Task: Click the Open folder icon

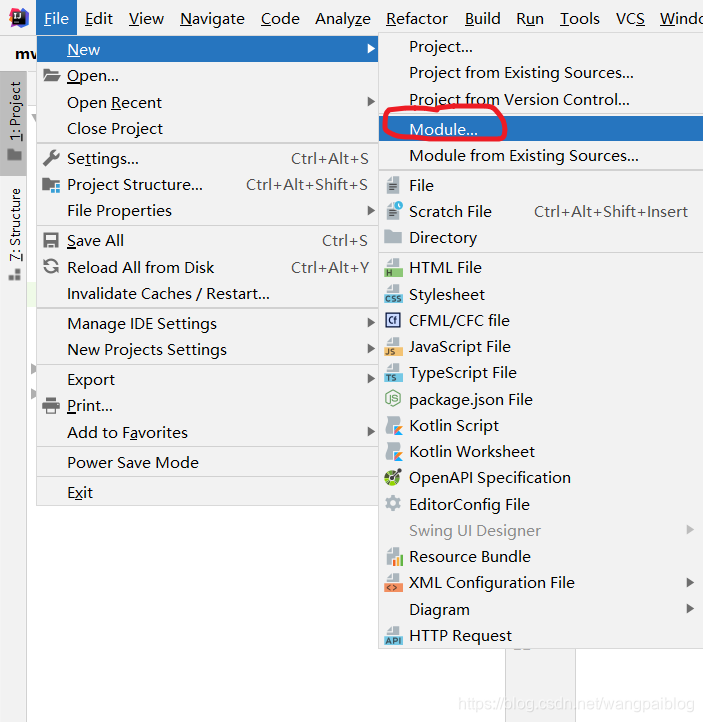Action: click(51, 75)
